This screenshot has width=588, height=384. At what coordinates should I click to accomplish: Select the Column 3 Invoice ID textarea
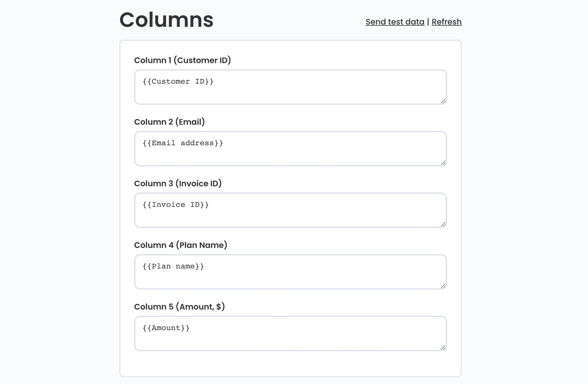[x=290, y=210]
